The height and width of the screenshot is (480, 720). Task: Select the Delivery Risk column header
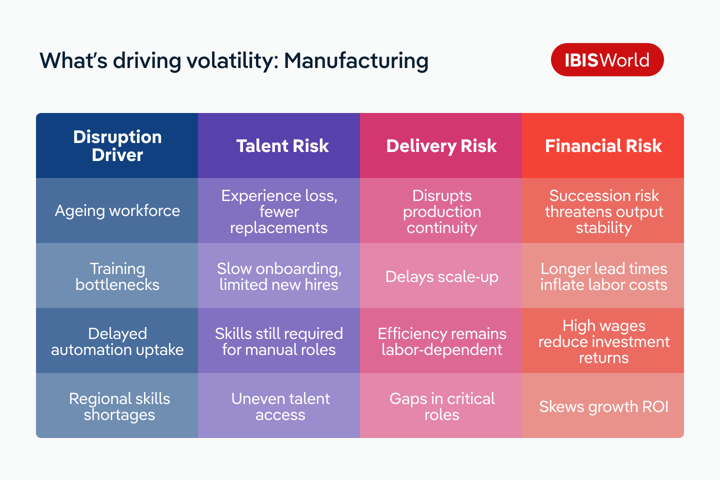click(441, 146)
